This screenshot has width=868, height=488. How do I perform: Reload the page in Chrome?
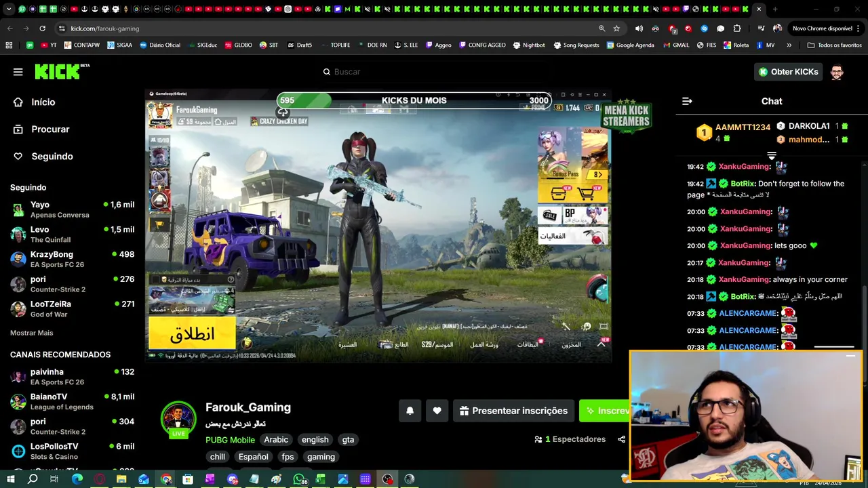point(42,28)
